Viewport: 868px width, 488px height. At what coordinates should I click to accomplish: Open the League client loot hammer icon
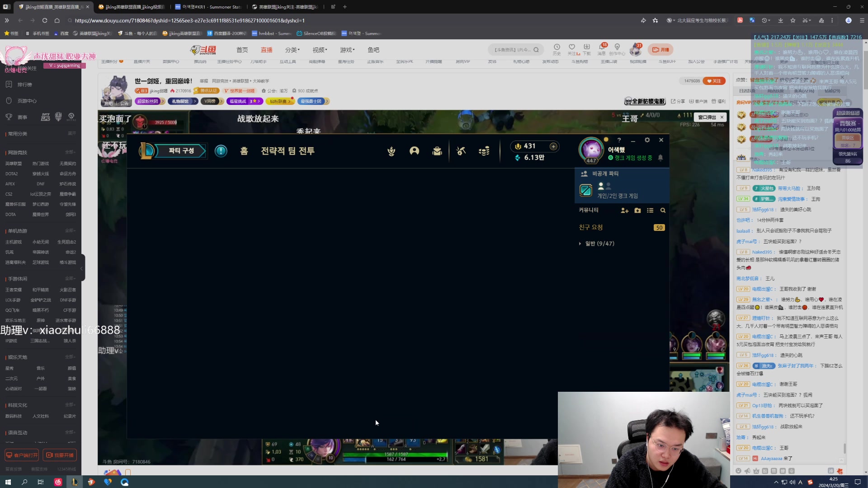click(461, 151)
